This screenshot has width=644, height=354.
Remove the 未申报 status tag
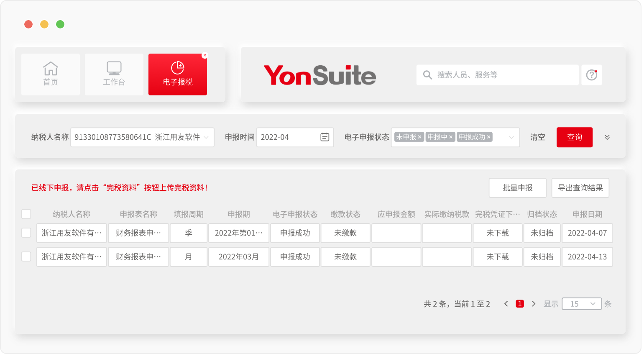pyautogui.click(x=419, y=137)
